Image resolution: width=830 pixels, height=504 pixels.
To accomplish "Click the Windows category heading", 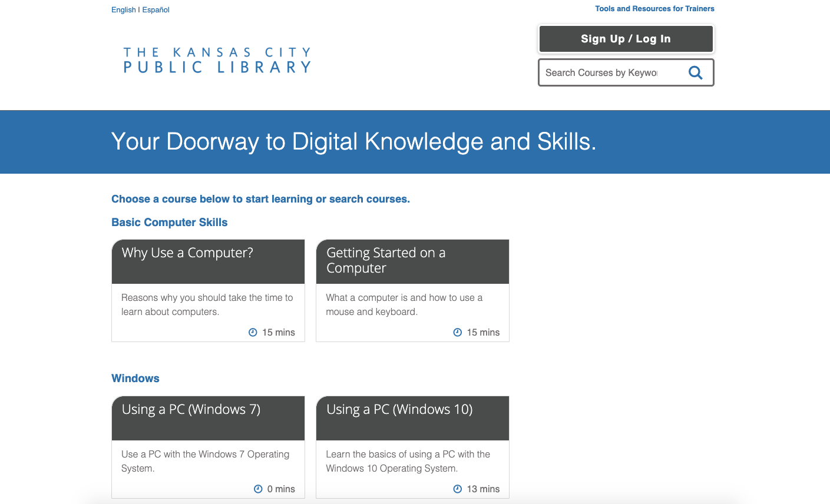I will [x=135, y=379].
